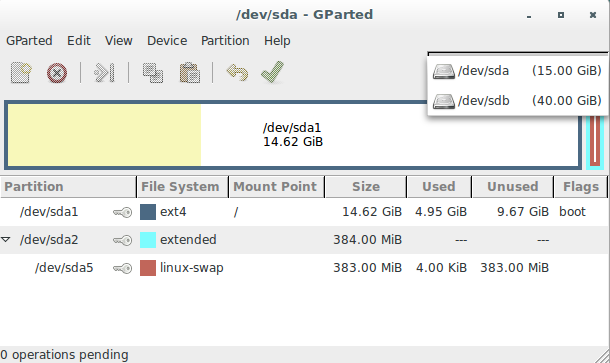The width and height of the screenshot is (610, 363).
Task: Click the disk icon next to /dev/sdb
Action: [444, 101]
